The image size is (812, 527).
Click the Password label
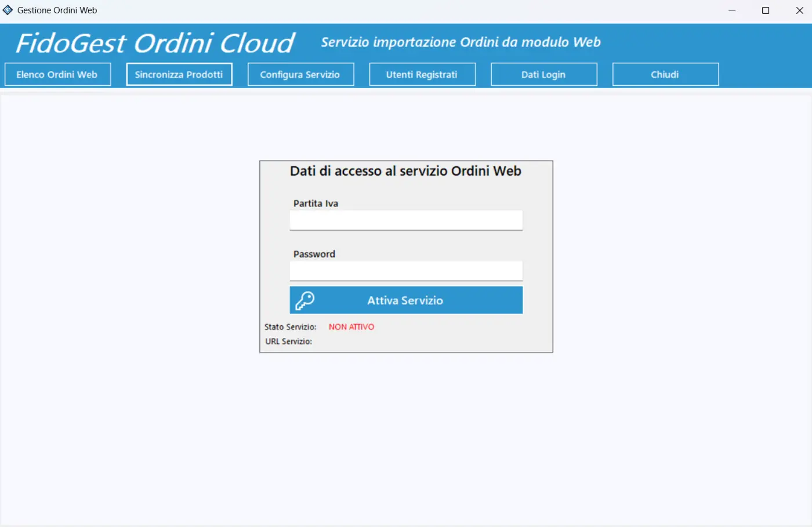tap(314, 254)
